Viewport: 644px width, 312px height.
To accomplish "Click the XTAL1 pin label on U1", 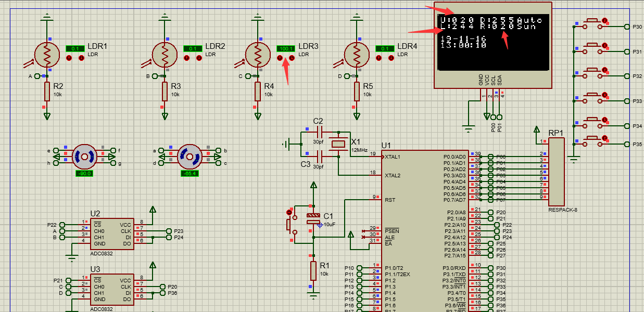I will [393, 157].
